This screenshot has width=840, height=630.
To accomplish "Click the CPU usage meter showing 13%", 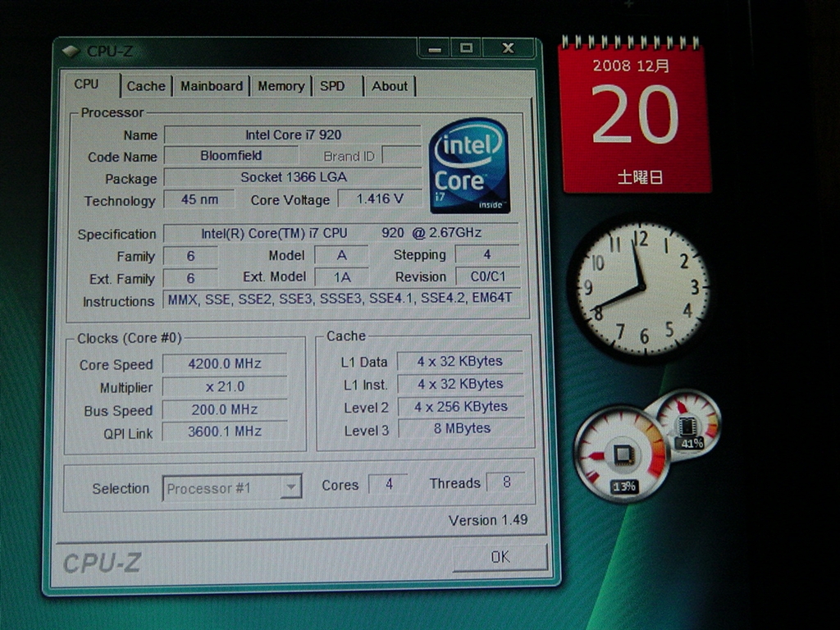I will click(622, 454).
